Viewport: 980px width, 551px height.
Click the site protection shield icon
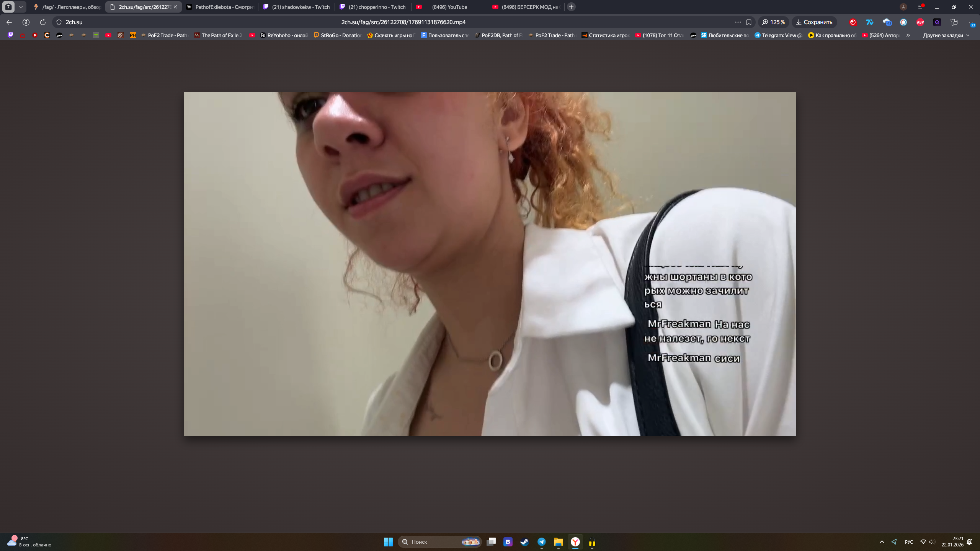pyautogui.click(x=59, y=22)
